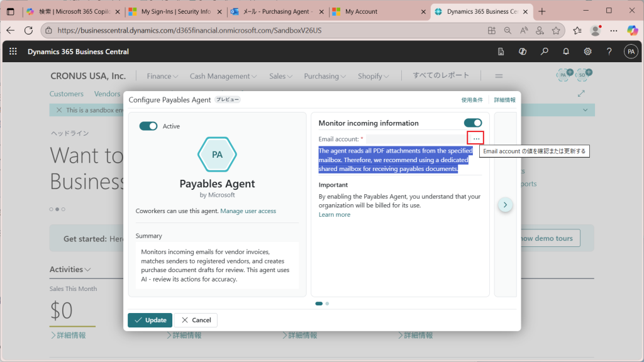644x362 pixels.
Task: Open Email account lookup ellipsis button
Action: click(x=475, y=138)
